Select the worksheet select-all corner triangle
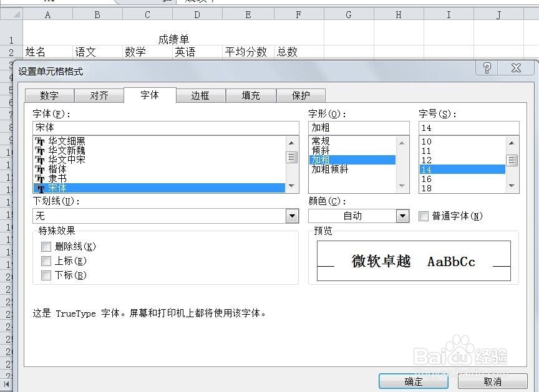539x392 pixels. 12,14
